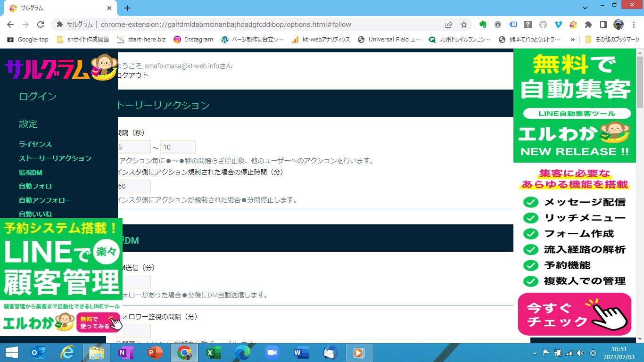Viewport: 644px width, 362px height.
Task: Reload the page
Action: [x=41, y=25]
